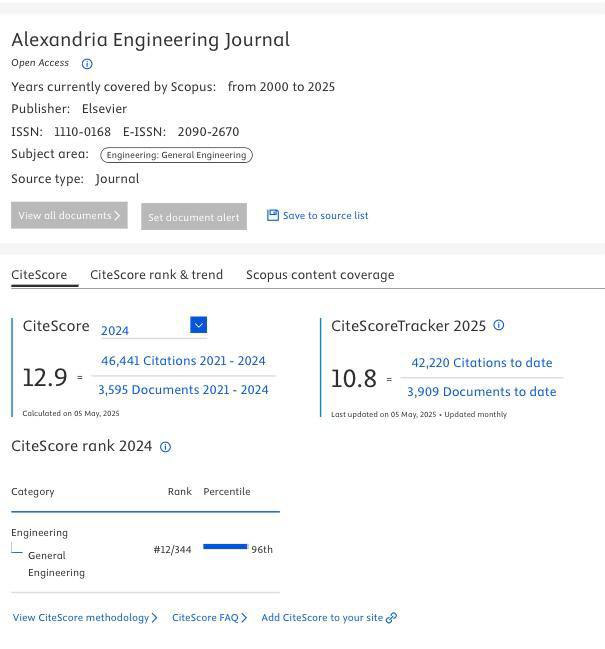Open the 46,441 Citations 2021 - 2024 link

tap(183, 361)
